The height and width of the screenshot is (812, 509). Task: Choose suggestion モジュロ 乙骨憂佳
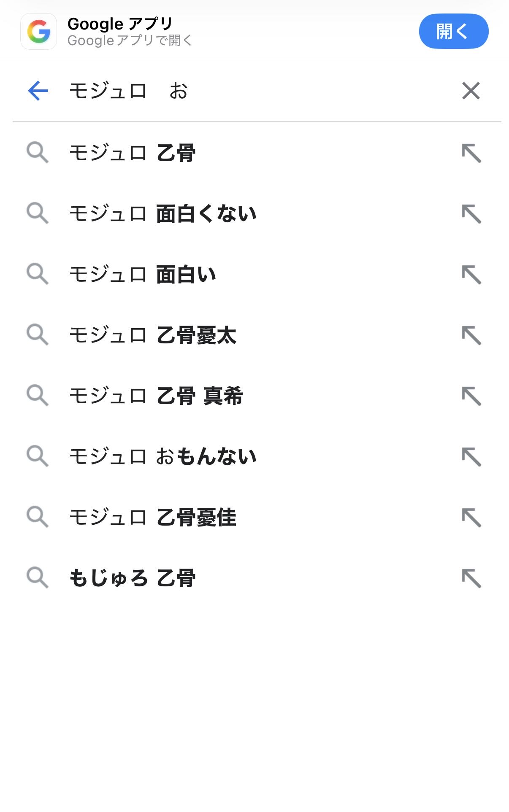tap(153, 518)
